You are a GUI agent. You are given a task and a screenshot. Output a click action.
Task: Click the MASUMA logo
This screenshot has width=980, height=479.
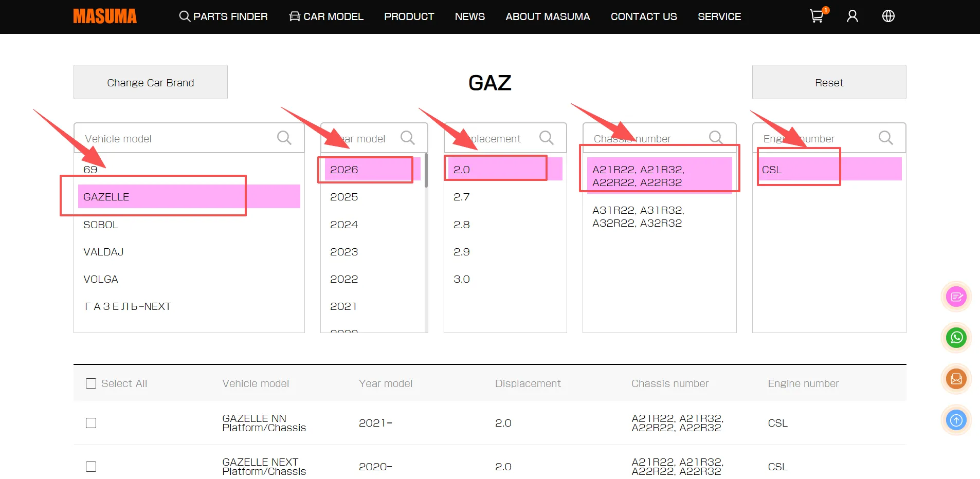tap(105, 16)
